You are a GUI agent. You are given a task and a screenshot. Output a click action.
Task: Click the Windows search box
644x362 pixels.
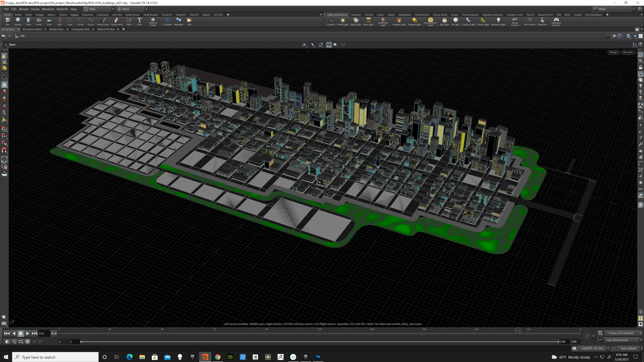click(55, 357)
